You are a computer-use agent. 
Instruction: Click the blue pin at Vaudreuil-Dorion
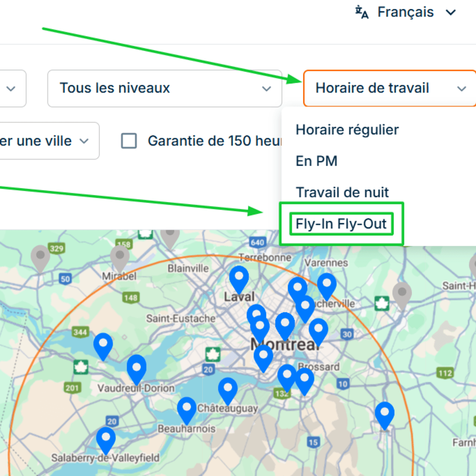pos(137,369)
